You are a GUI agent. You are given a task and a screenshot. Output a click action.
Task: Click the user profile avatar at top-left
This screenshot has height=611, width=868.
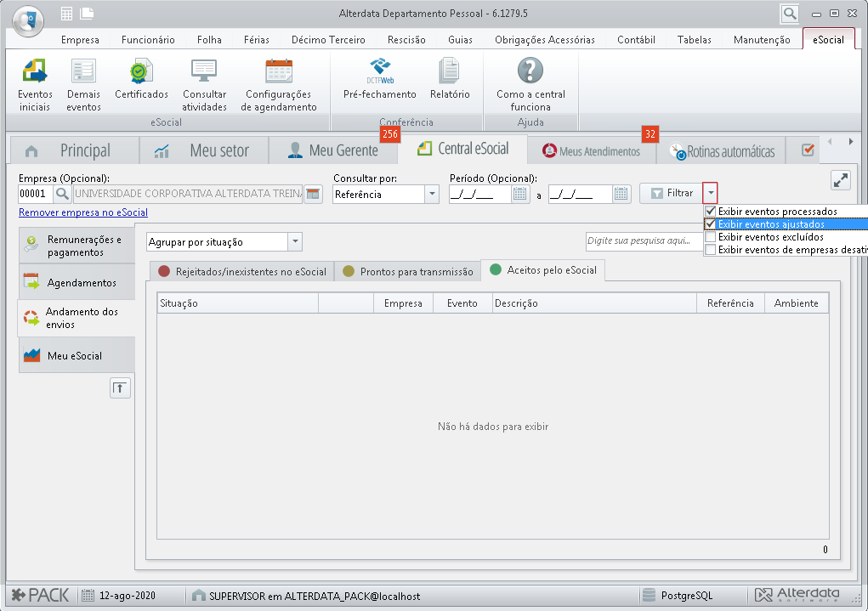(x=28, y=21)
